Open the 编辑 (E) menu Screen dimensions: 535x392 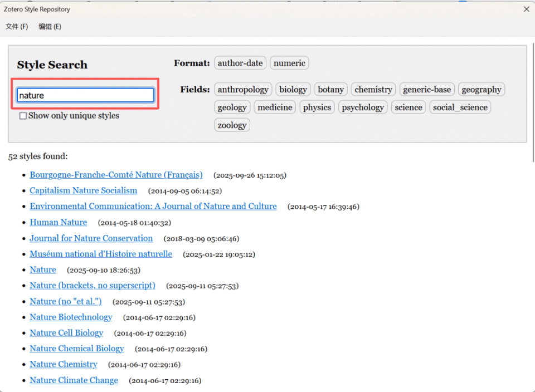pyautogui.click(x=50, y=27)
